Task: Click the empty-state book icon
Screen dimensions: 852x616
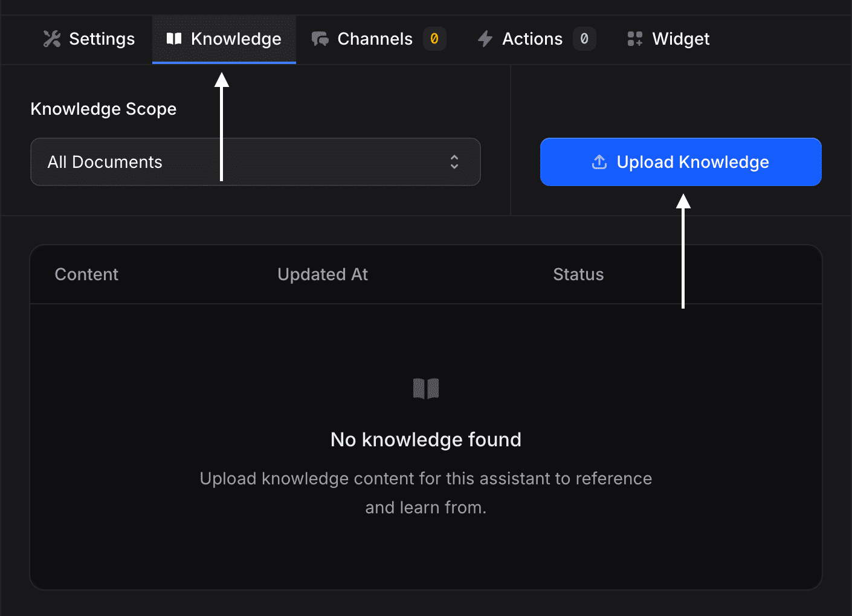Action: [426, 388]
